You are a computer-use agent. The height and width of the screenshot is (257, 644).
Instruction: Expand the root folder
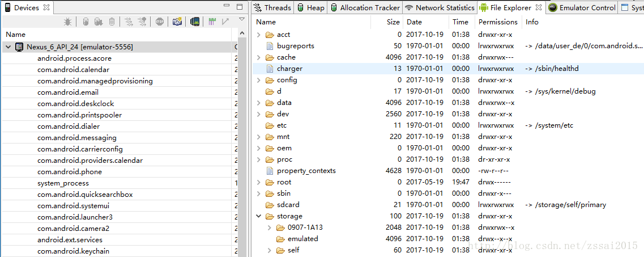pyautogui.click(x=258, y=182)
